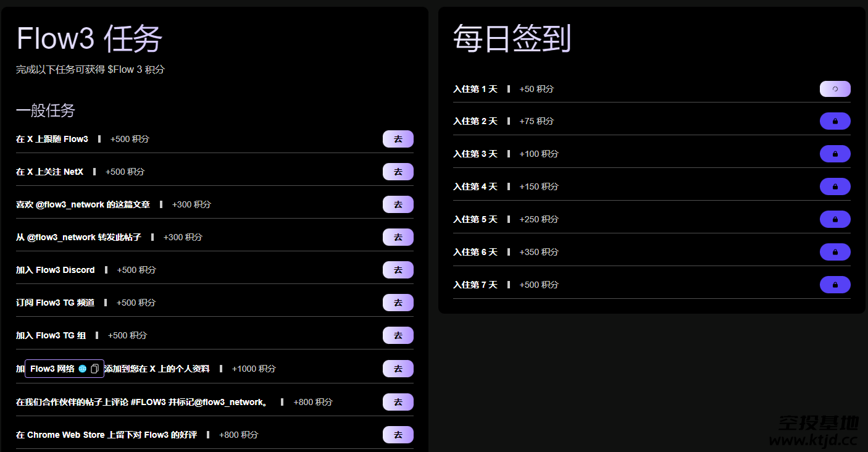The width and height of the screenshot is (868, 452).
Task: Click the +100 积分 check-in reward
Action: pyautogui.click(x=539, y=154)
